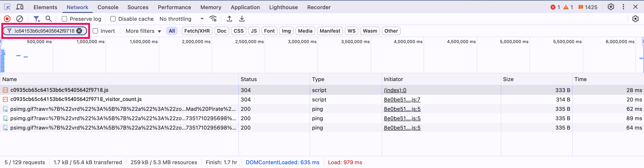Open the network search magnifier

pos(49,19)
